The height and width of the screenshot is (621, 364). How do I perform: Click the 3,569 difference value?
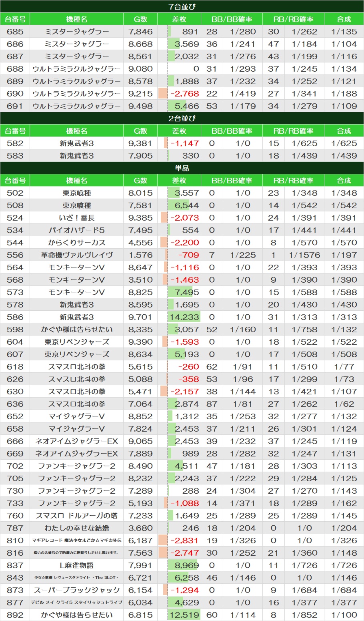coord(187,44)
